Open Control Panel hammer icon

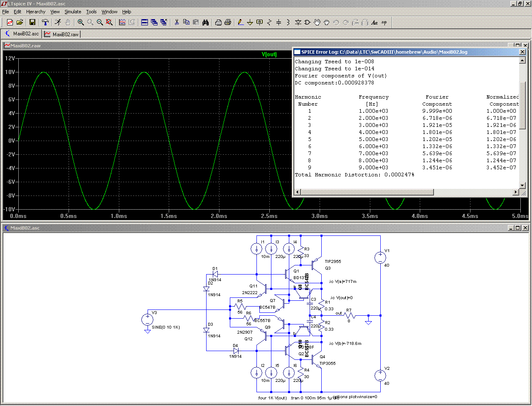[45, 22]
